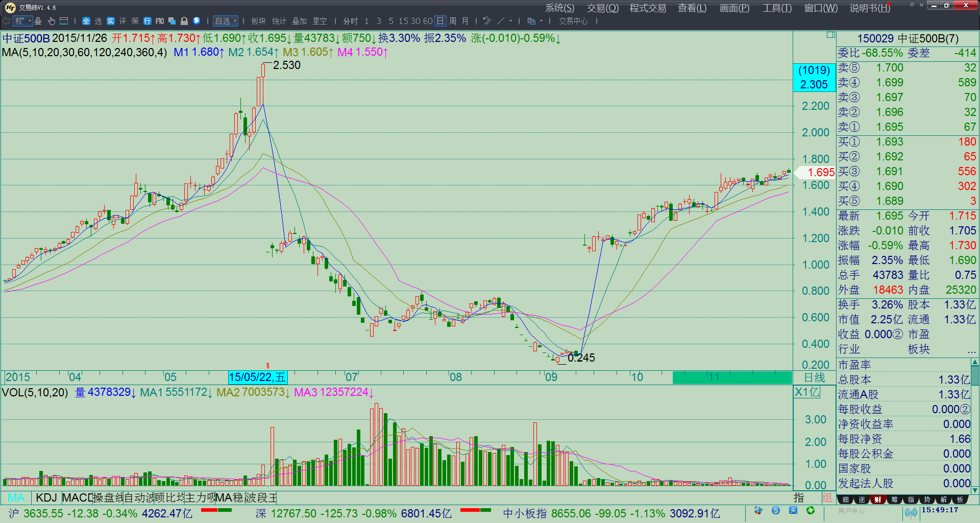980x523 pixels.
Task: Toggle the daily 日 period button
Action: (x=440, y=21)
